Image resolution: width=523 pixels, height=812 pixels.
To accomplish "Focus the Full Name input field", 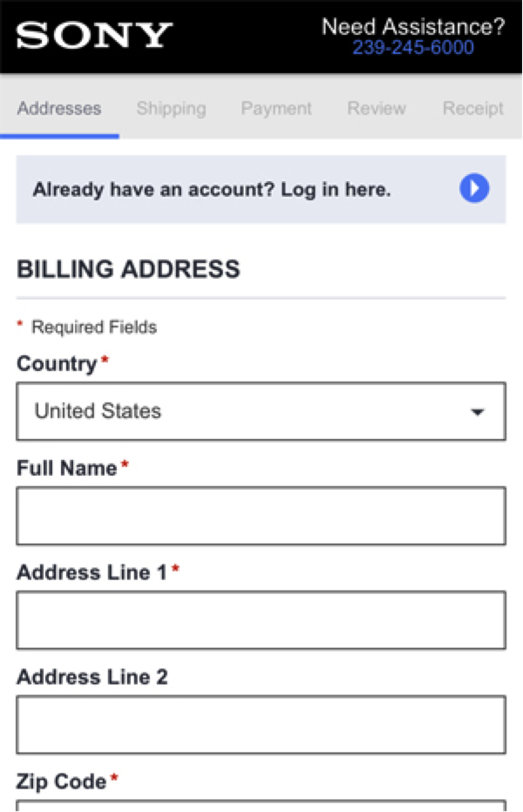I will [261, 516].
